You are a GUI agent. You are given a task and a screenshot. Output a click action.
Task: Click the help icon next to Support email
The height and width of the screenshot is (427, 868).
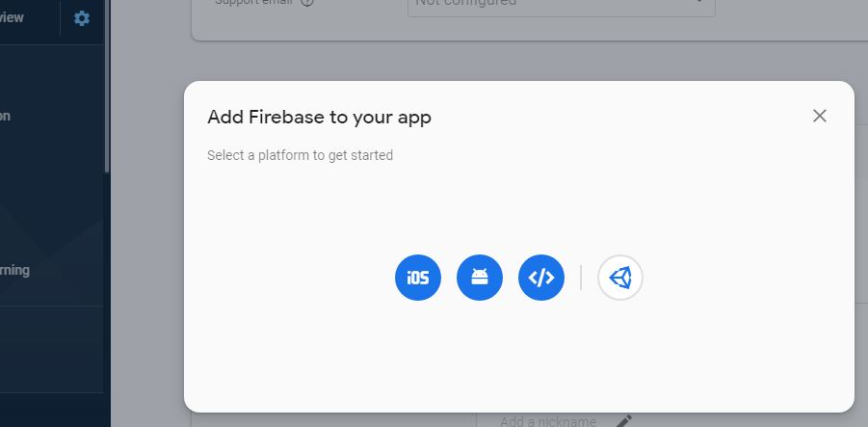click(x=307, y=2)
